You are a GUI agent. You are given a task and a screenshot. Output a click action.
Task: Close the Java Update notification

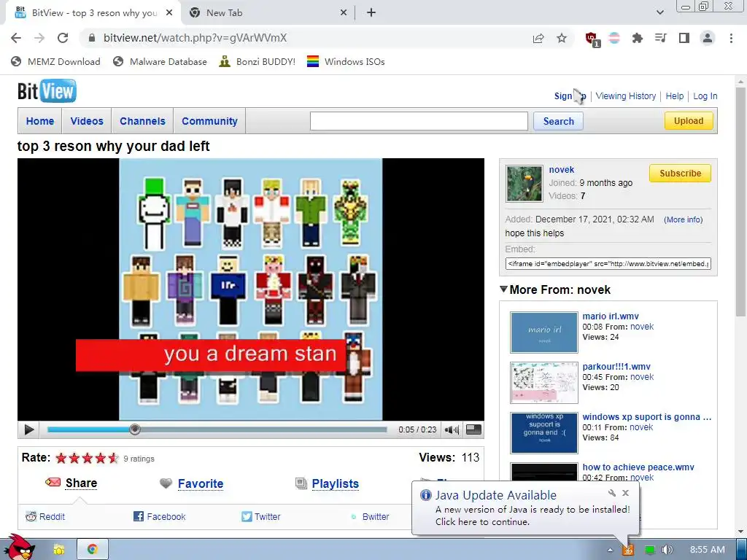(x=625, y=493)
